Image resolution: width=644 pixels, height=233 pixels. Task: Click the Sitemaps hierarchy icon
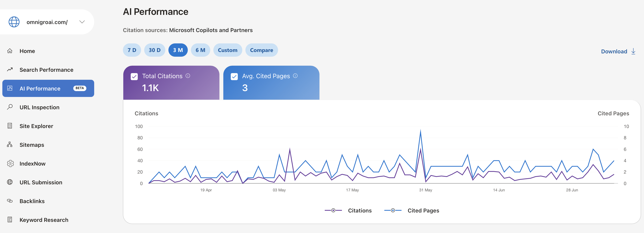pos(10,144)
